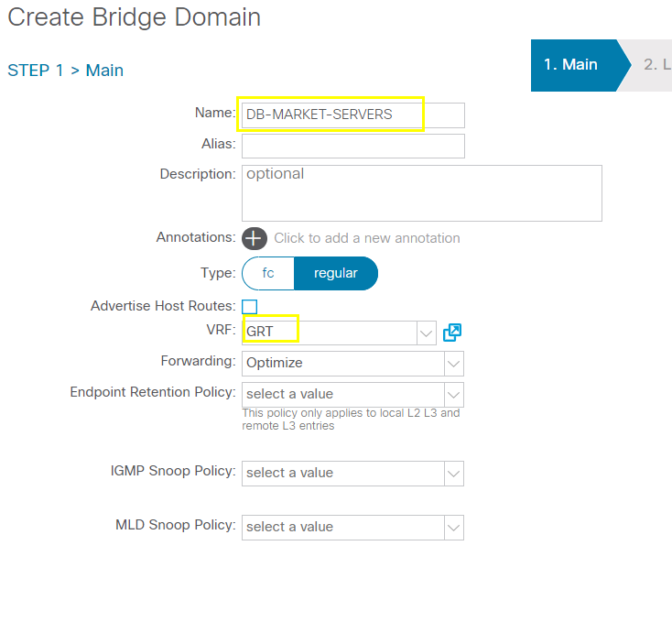Click the Name field with DB-MARKET-SERVERS
The image size is (672, 622).
click(353, 115)
